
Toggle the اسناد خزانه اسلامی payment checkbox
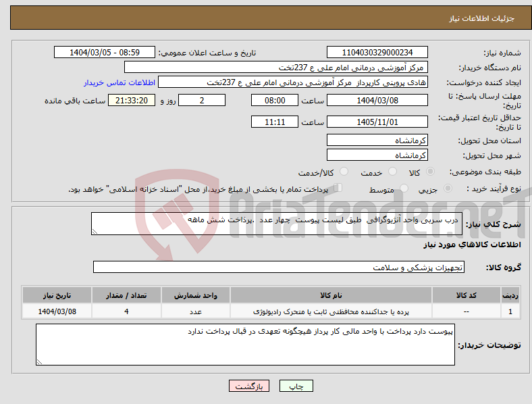(x=338, y=188)
